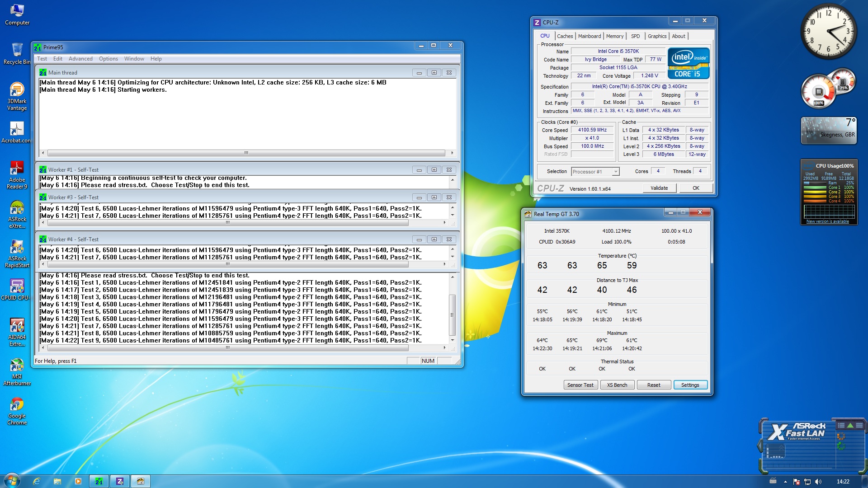
Task: Click XS Bench in Real Temp
Action: 617,385
